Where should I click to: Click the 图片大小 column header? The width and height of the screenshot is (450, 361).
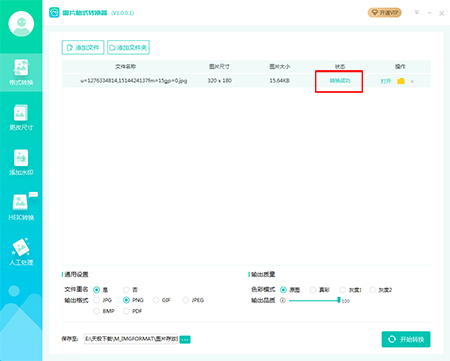pyautogui.click(x=279, y=67)
